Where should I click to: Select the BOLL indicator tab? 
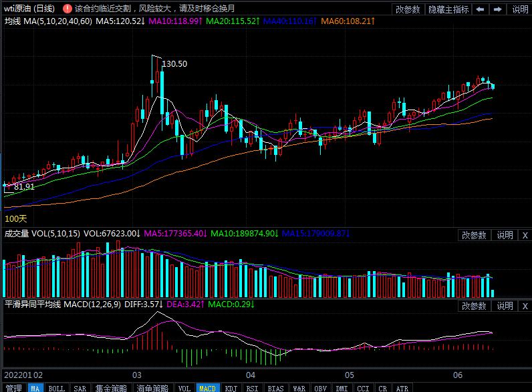(x=57, y=388)
